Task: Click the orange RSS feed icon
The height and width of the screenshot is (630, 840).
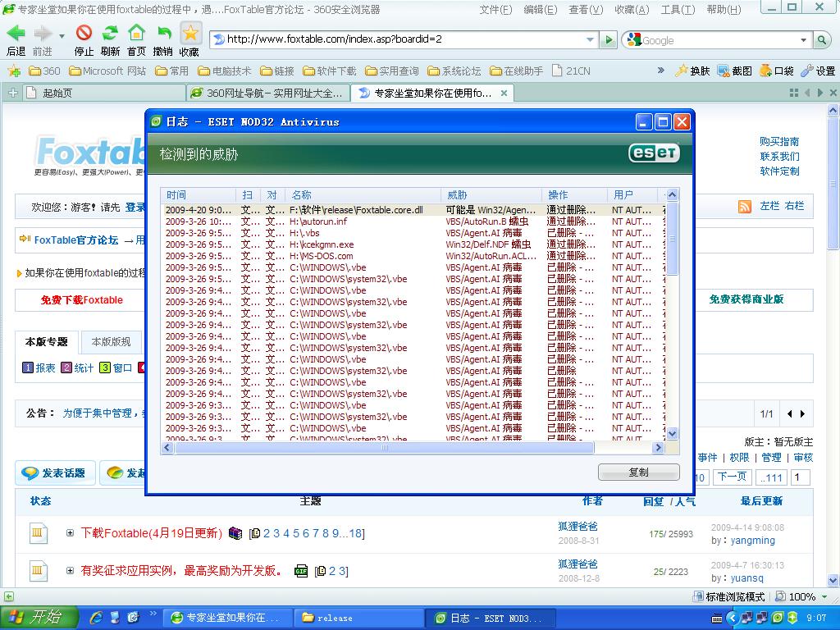Action: [745, 206]
